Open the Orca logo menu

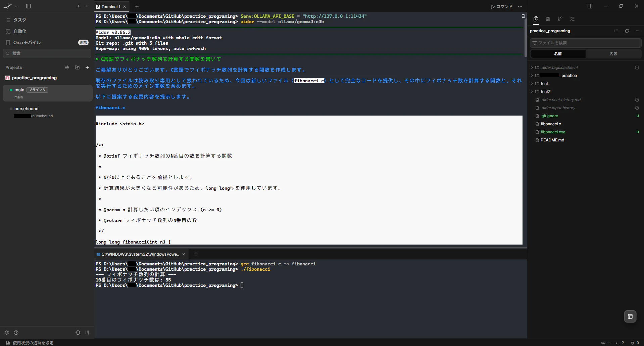pyautogui.click(x=7, y=6)
